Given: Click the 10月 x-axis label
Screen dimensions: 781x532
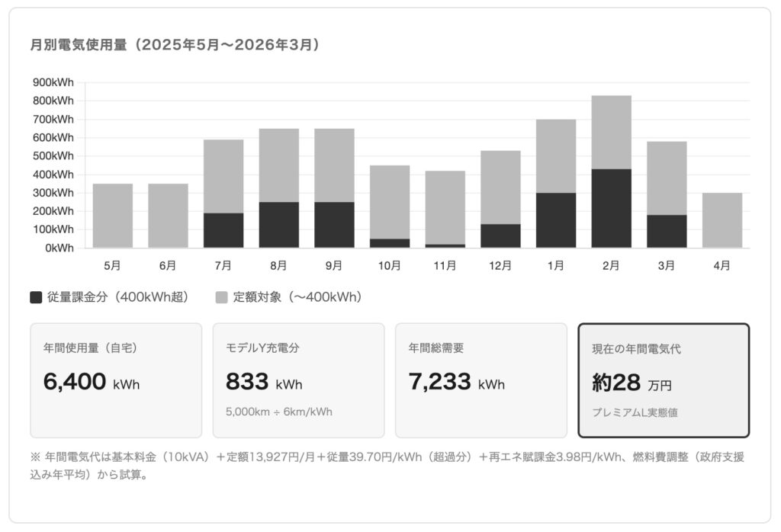Looking at the screenshot, I should click(389, 265).
